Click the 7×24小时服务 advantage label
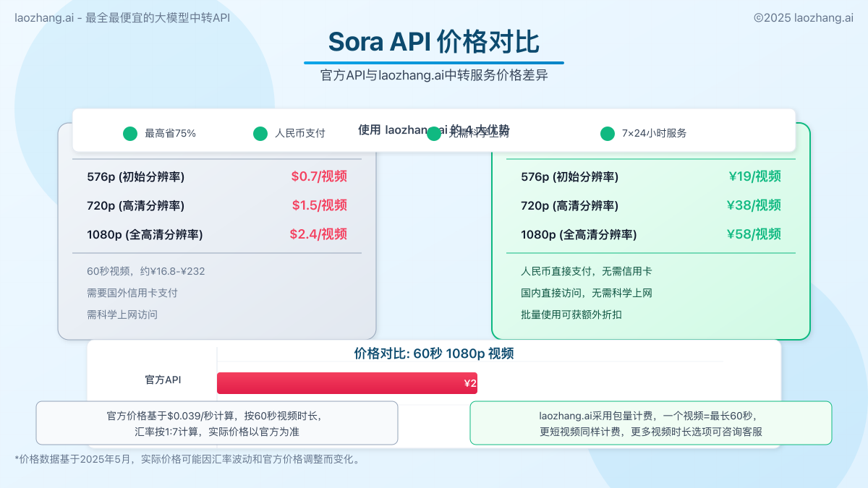Image resolution: width=868 pixels, height=488 pixels. pos(655,134)
